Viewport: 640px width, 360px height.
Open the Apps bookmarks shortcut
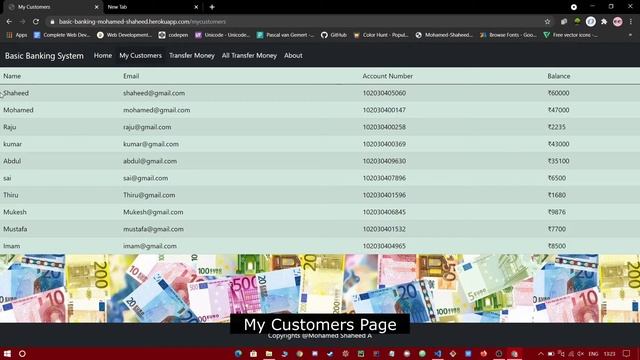(x=17, y=35)
